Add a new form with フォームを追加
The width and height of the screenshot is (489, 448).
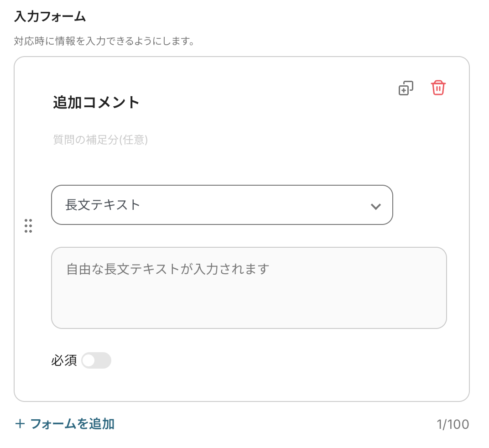click(x=72, y=424)
